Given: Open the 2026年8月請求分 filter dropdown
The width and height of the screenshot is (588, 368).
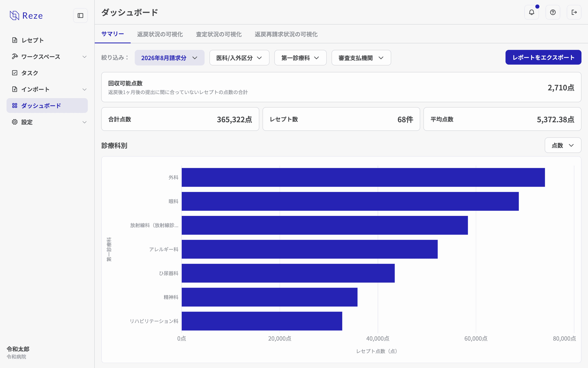Looking at the screenshot, I should tap(169, 58).
